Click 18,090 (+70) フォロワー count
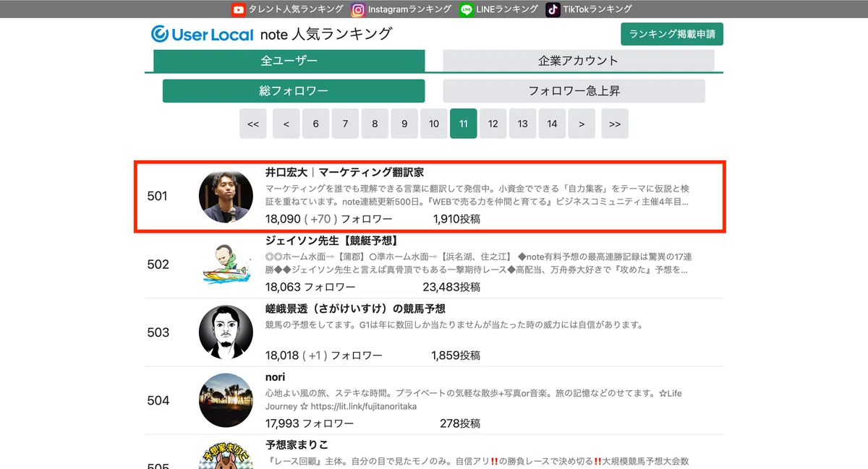 coord(329,219)
